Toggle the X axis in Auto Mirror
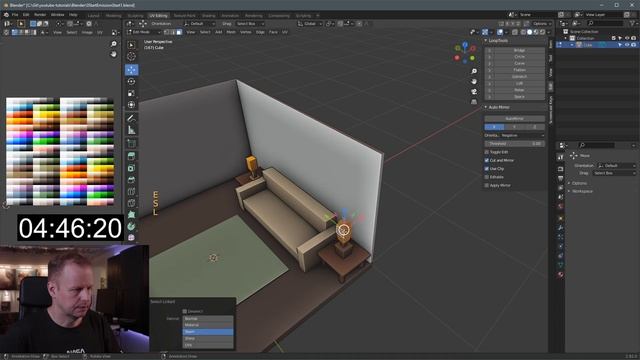Viewport: 640px width, 360px height. [494, 127]
